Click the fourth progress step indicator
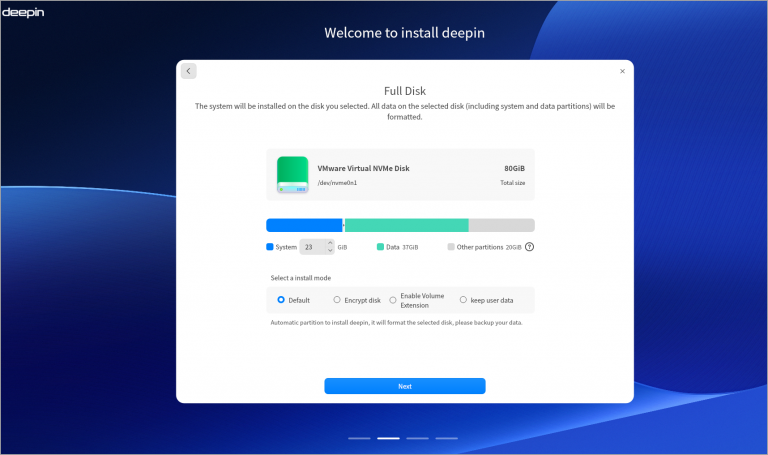Viewport: 768px width, 455px height. pyautogui.click(x=447, y=438)
